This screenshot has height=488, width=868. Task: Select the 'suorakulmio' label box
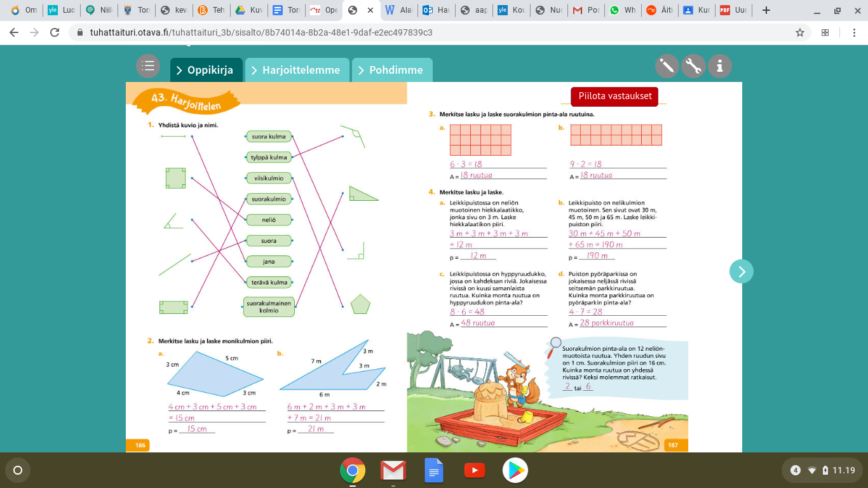tap(269, 199)
